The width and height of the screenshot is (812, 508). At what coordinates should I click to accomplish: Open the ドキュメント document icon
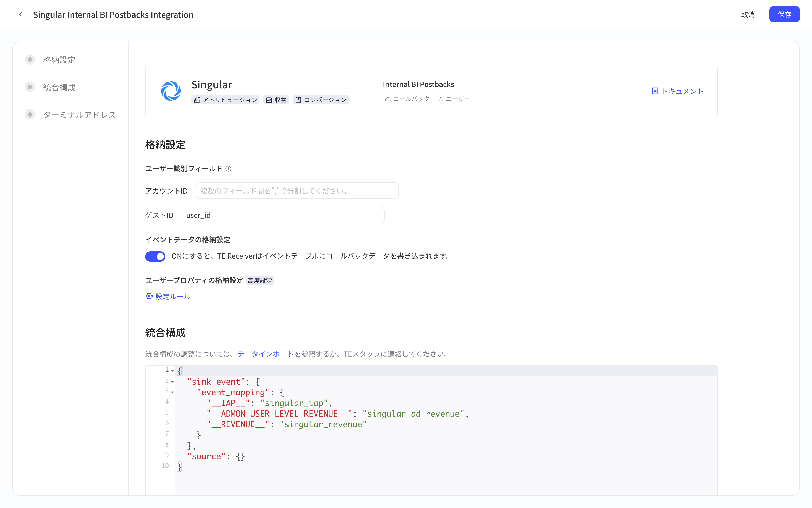click(x=655, y=91)
